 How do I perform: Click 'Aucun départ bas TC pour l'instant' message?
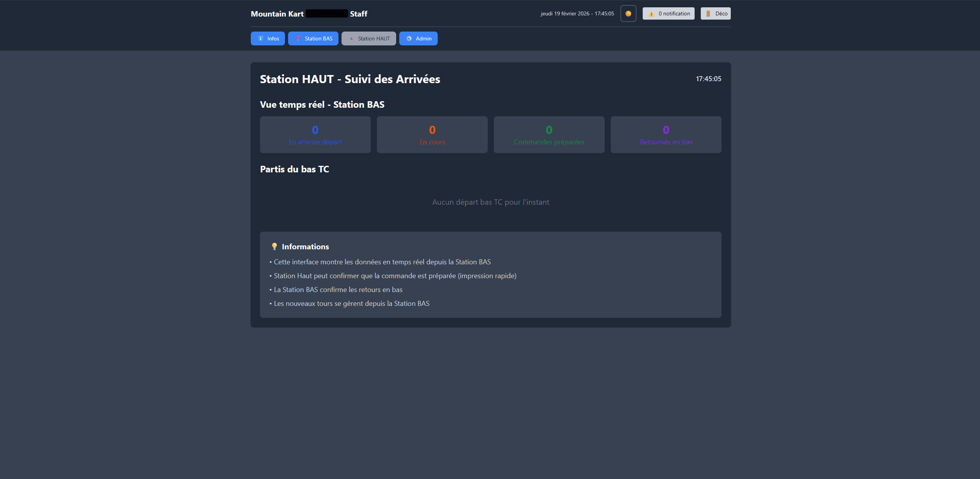(490, 202)
